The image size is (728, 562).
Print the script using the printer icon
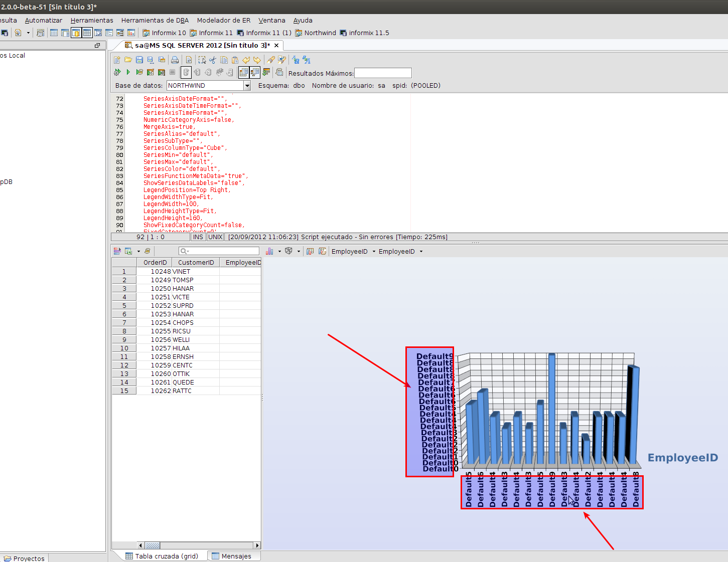pos(175,60)
